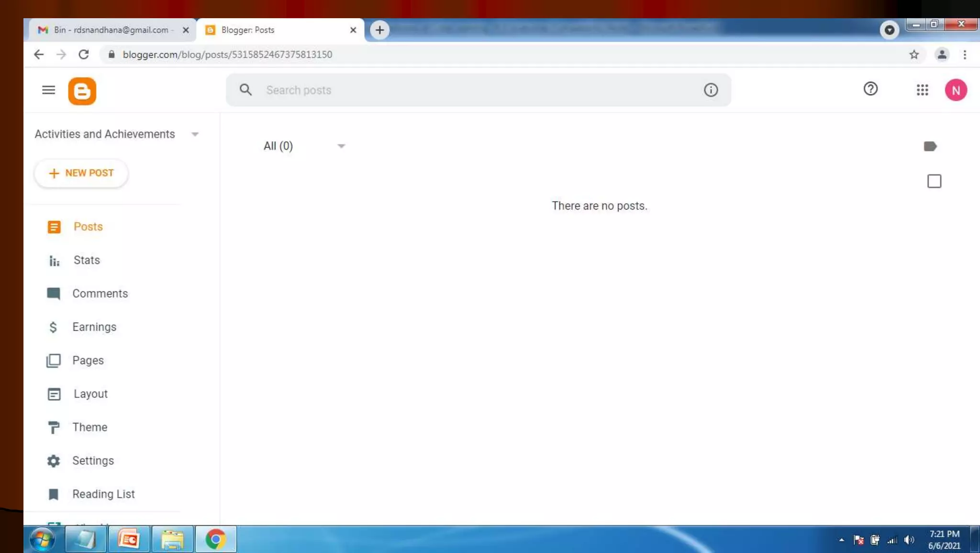
Task: Click the Windows Start button
Action: pyautogui.click(x=42, y=540)
